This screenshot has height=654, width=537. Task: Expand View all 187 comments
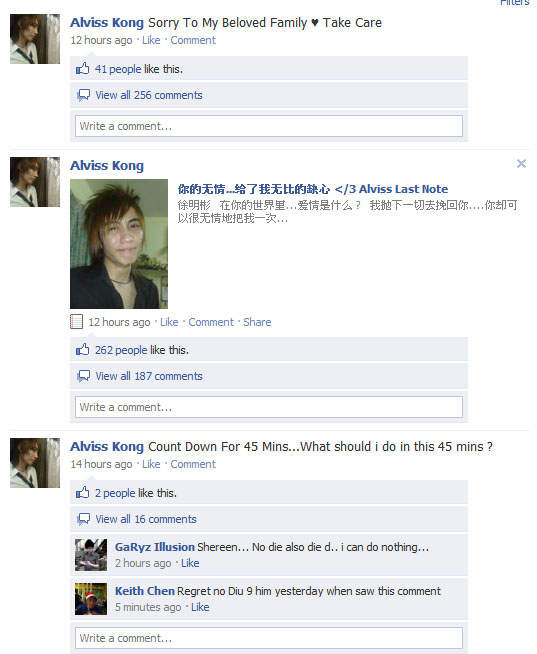coord(149,376)
